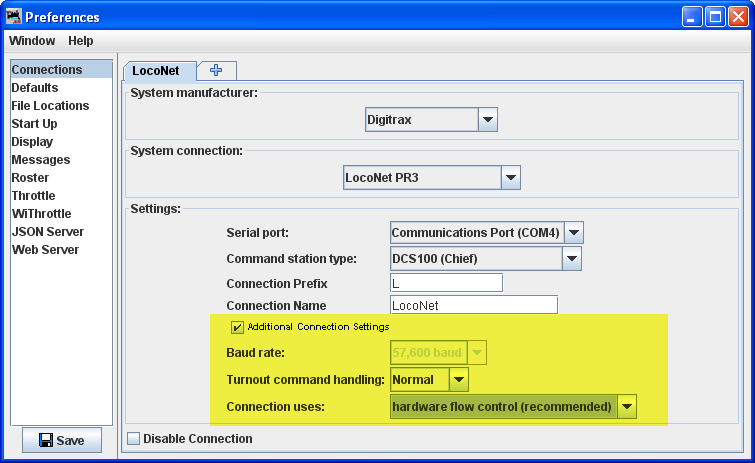
Task: Select Defaults in the preferences list
Action: click(x=35, y=88)
